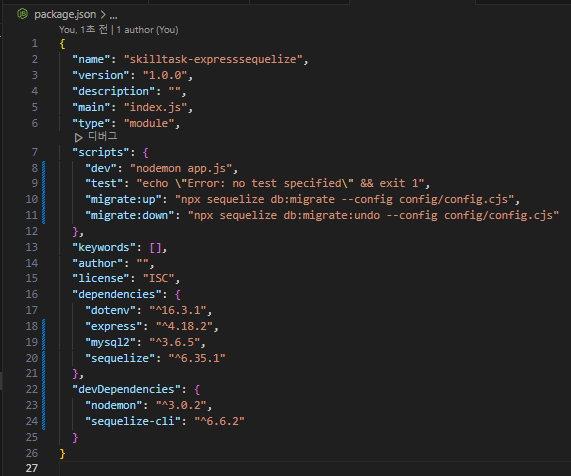
Task: Click the opening brace on line 1
Action: tap(62, 44)
